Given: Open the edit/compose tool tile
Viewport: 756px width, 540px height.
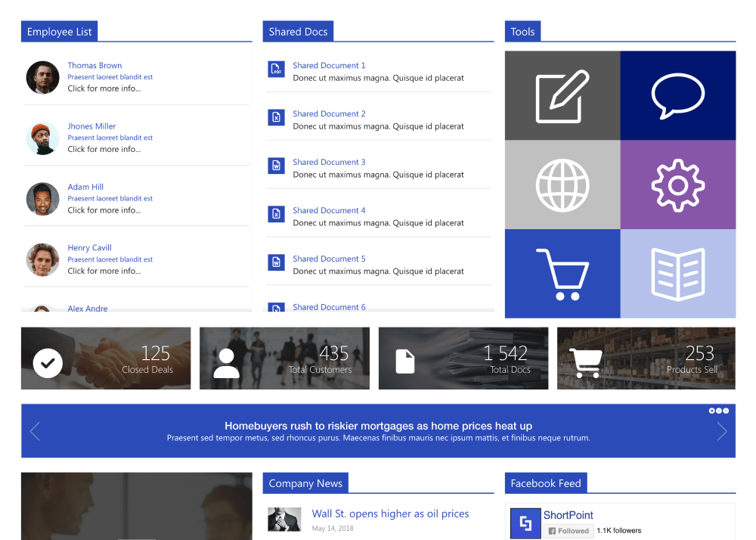Looking at the screenshot, I should tap(562, 95).
